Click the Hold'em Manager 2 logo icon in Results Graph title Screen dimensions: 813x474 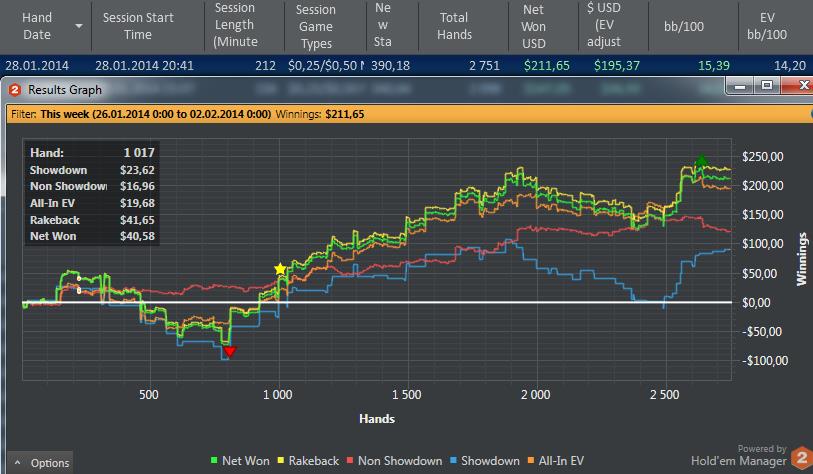15,90
